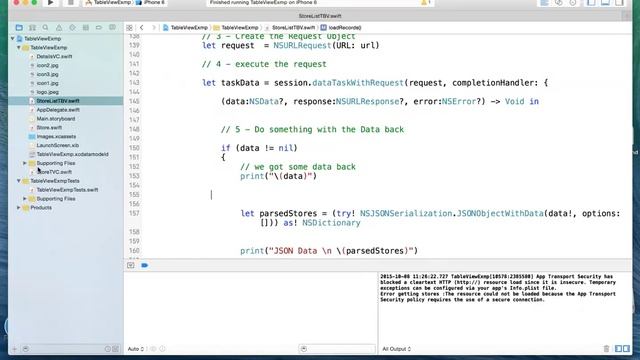Open the warning indicator in activity bar
Screen dimensions: 640x360
425,2
